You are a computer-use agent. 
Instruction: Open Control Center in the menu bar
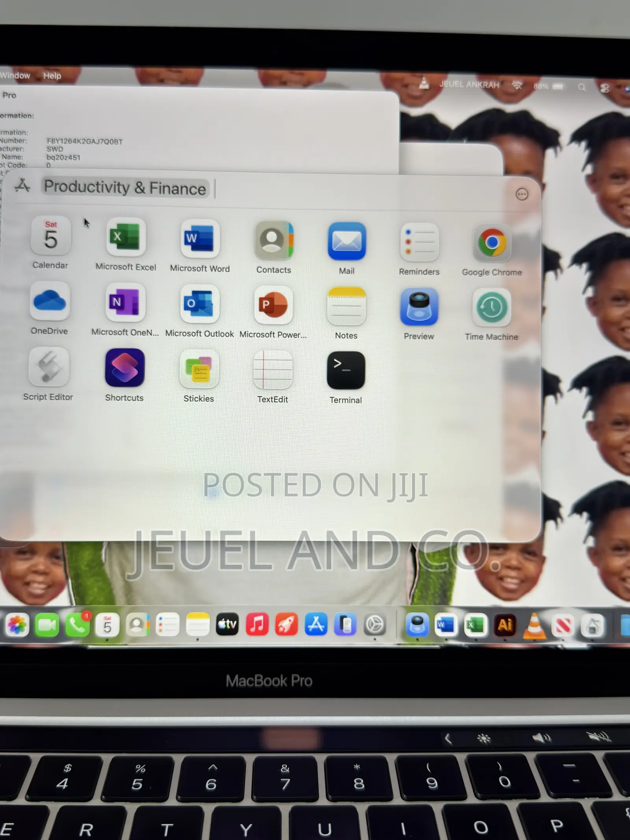coord(604,88)
